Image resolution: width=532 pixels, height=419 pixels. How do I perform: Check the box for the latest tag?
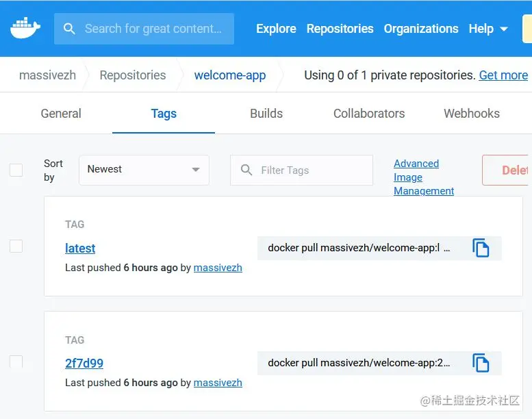16,246
